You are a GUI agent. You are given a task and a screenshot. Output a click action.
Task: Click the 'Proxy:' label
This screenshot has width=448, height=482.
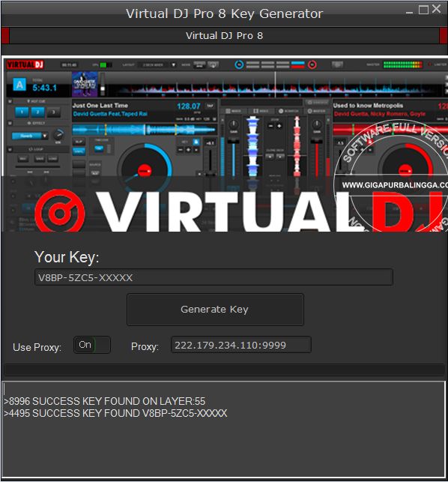(145, 347)
